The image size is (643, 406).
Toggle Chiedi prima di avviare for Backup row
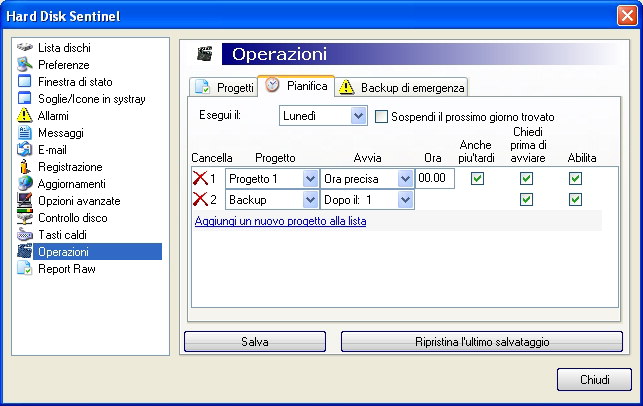527,200
